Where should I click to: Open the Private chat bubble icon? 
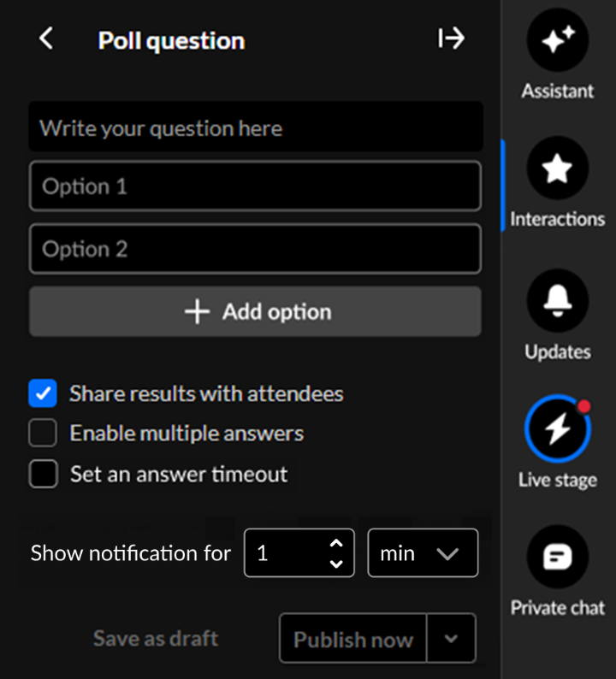point(558,558)
